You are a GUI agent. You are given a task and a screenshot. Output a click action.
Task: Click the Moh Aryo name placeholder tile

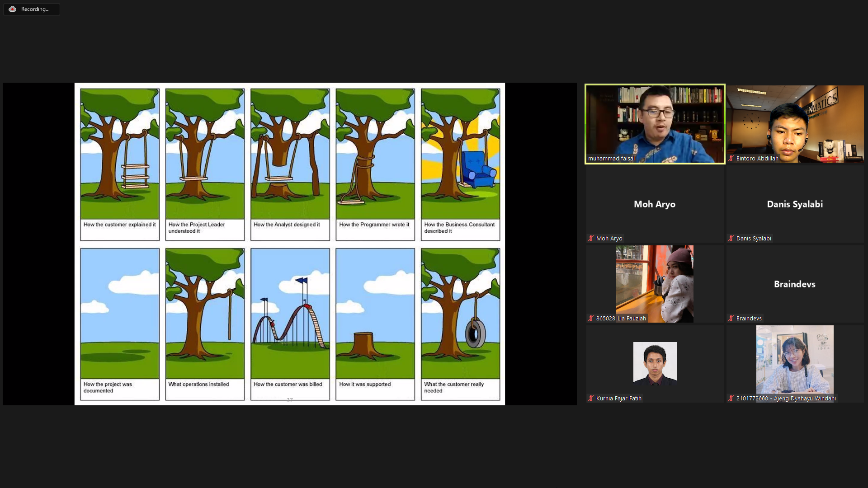pos(655,204)
